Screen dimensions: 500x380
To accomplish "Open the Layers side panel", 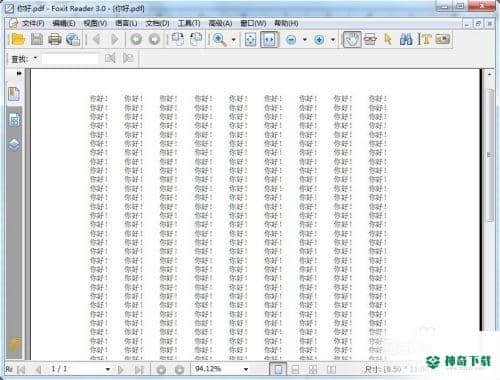I will [14, 145].
